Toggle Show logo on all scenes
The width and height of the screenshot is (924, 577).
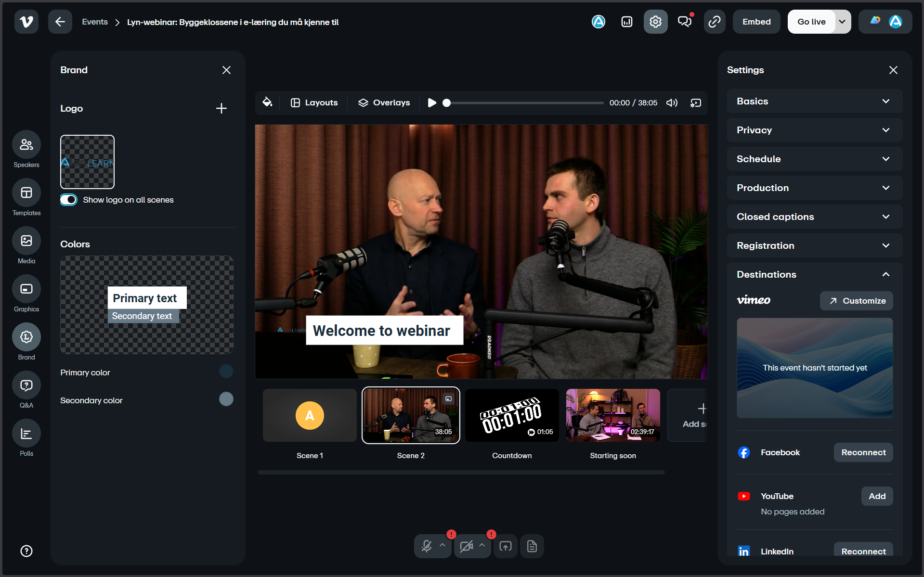[x=68, y=200]
